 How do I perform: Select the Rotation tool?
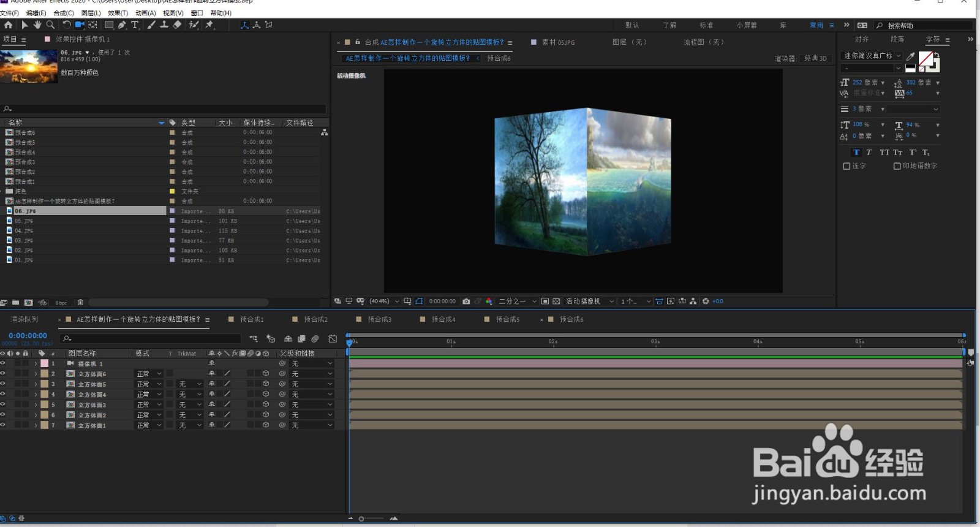click(x=67, y=25)
